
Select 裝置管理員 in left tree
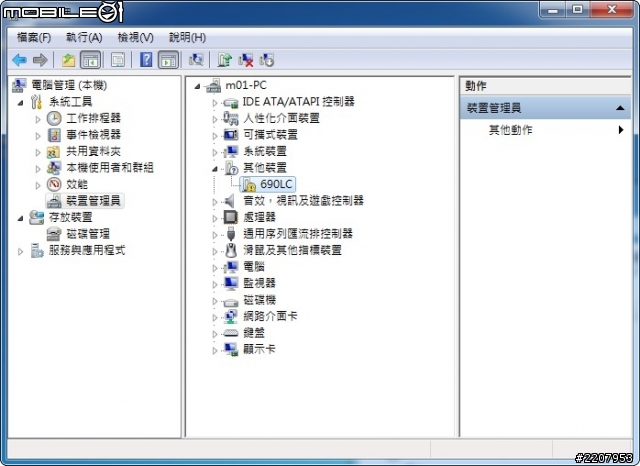tap(93, 200)
